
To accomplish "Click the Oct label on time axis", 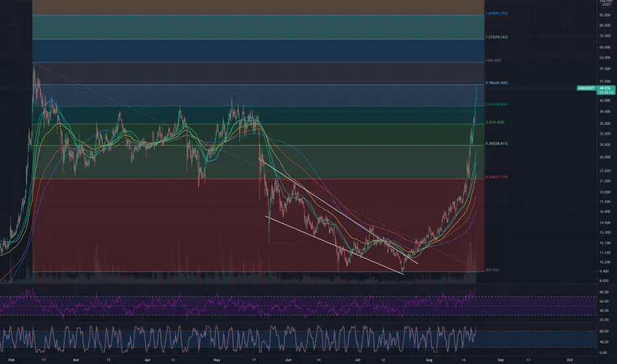I will point(569,360).
